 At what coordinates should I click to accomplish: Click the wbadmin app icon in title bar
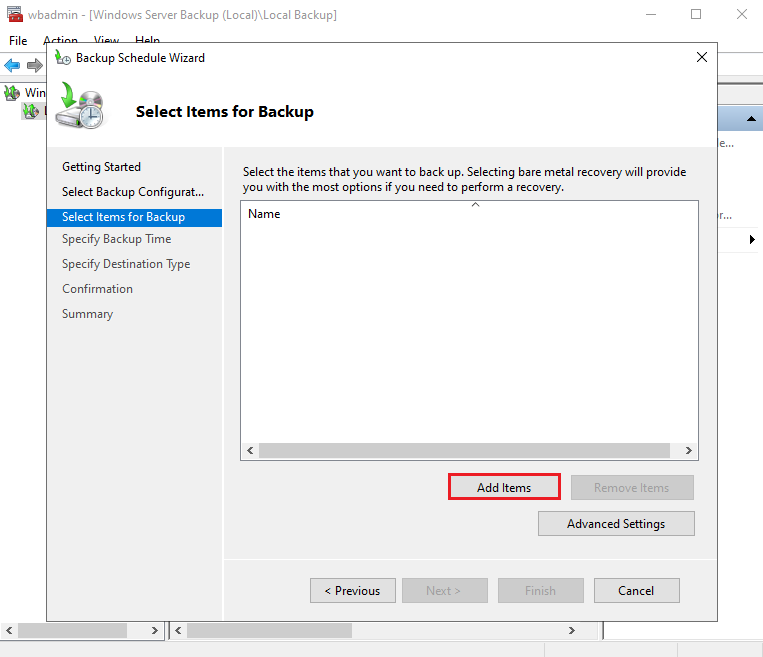(x=13, y=15)
